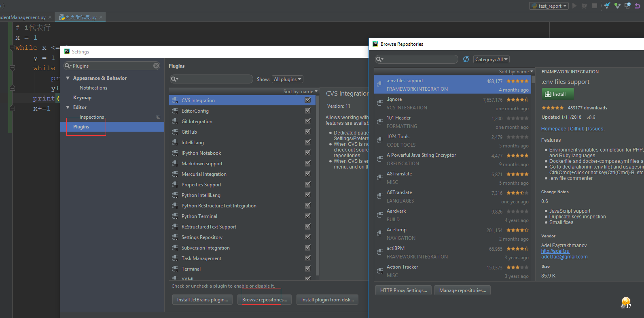
Task: Click the Manage repositories... button
Action: [462, 290]
